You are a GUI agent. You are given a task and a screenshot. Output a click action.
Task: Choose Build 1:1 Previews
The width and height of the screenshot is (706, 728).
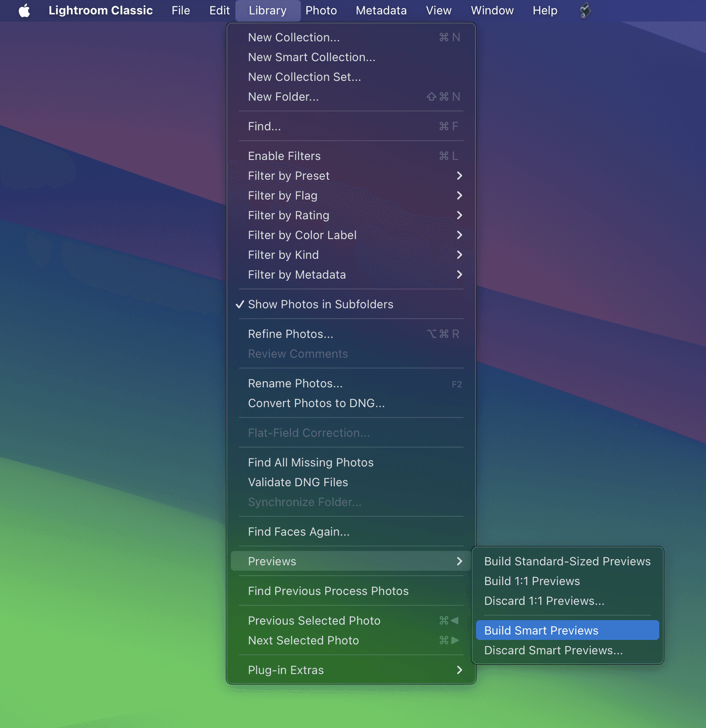[568, 581]
